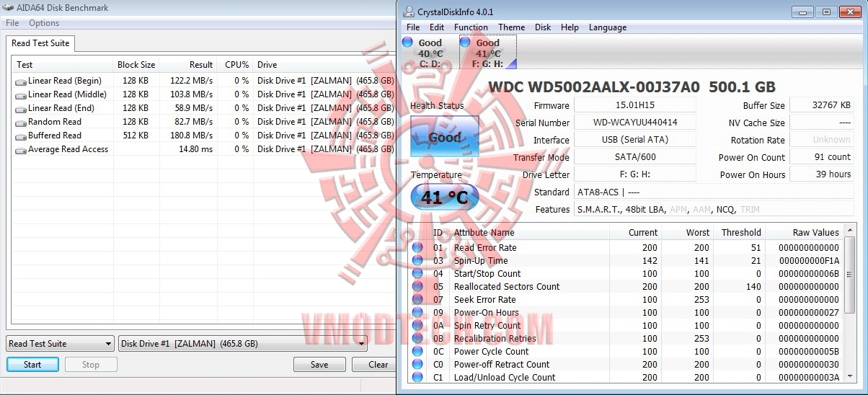Screen dimensions: 868x395
Task: Click the status orb for Seek Error Rate
Action: 417,300
